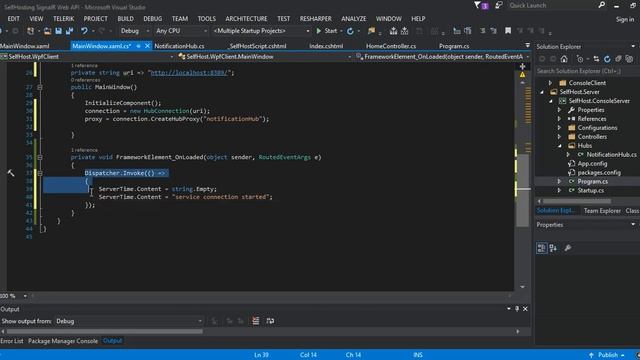Click the Clear All icon in Output
The image size is (640, 360).
pos(256,321)
